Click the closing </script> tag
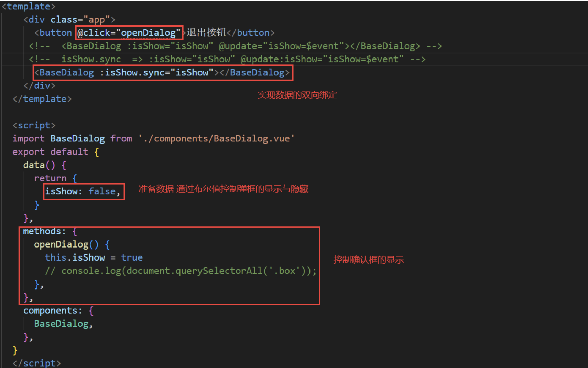Viewport: 588px width, 368px height. [36, 363]
